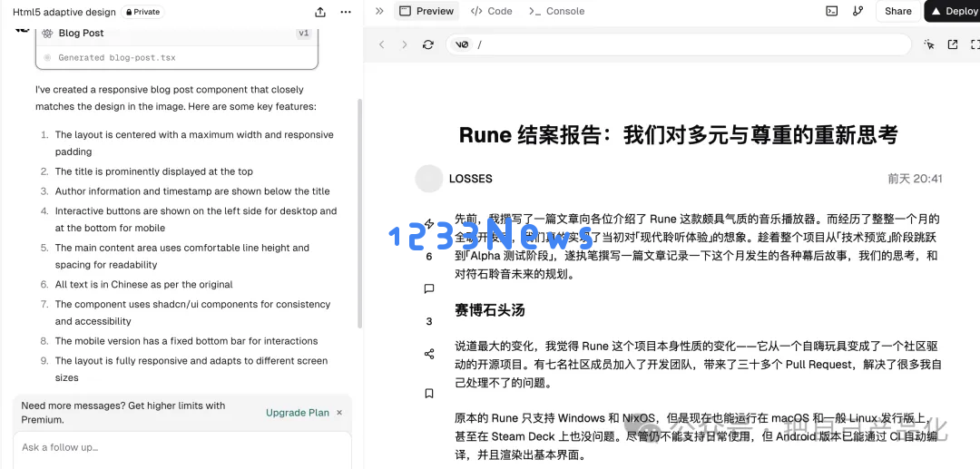Viewport: 980px width, 469px height.
Task: Open the Console tab
Action: (x=556, y=11)
